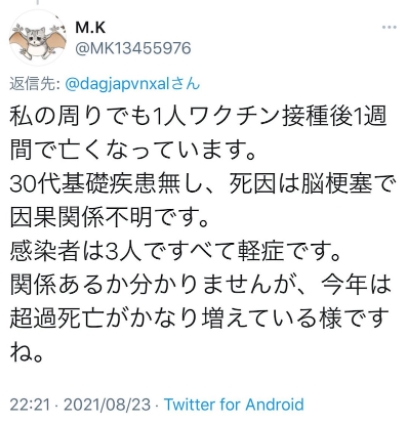Open the three-dot more options menu
This screenshot has width=411, height=424.
click(x=389, y=27)
